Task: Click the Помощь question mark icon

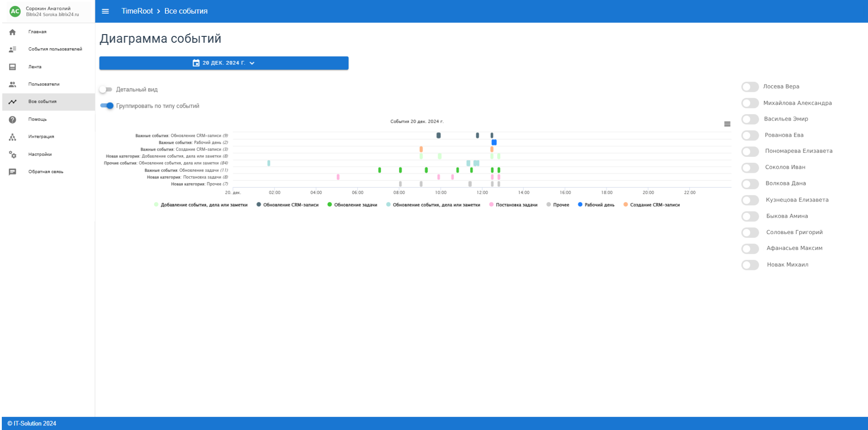Action: (12, 120)
